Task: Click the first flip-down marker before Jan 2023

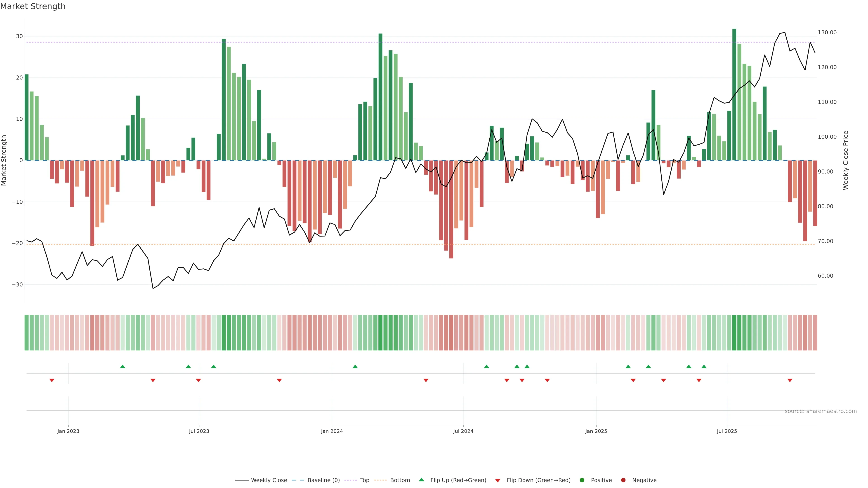Action: tap(52, 380)
